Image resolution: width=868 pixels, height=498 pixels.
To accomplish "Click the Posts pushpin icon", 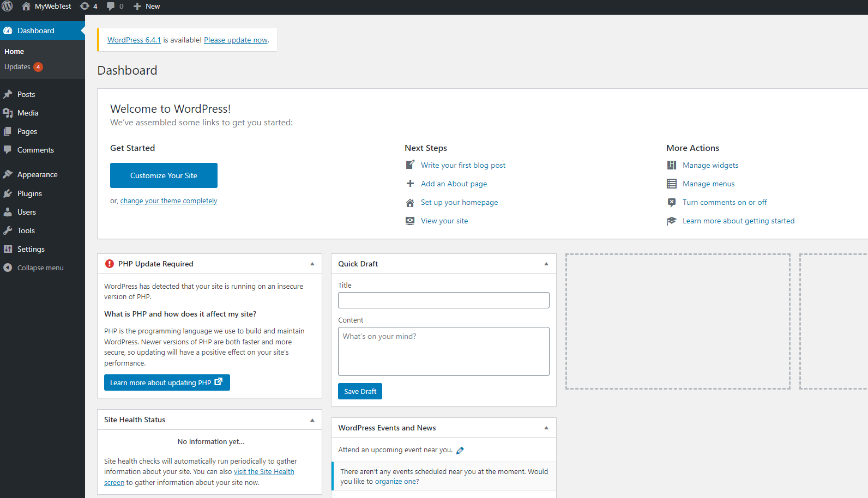I will [x=8, y=94].
